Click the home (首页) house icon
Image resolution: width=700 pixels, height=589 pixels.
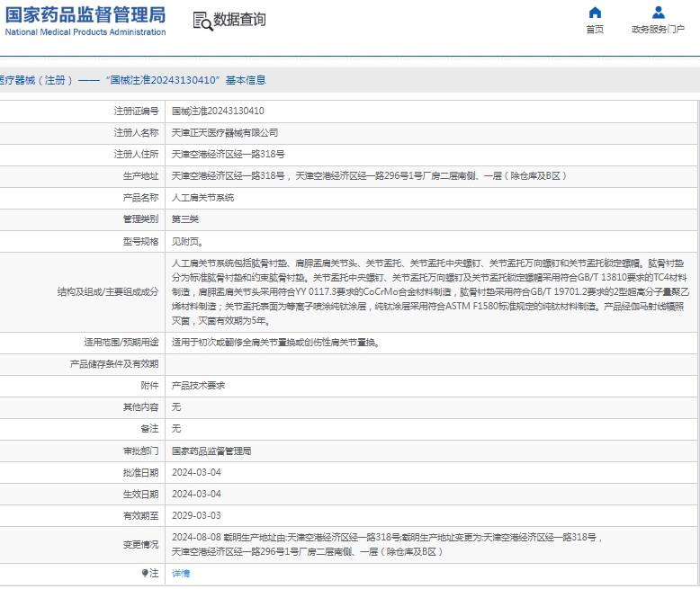pos(595,13)
